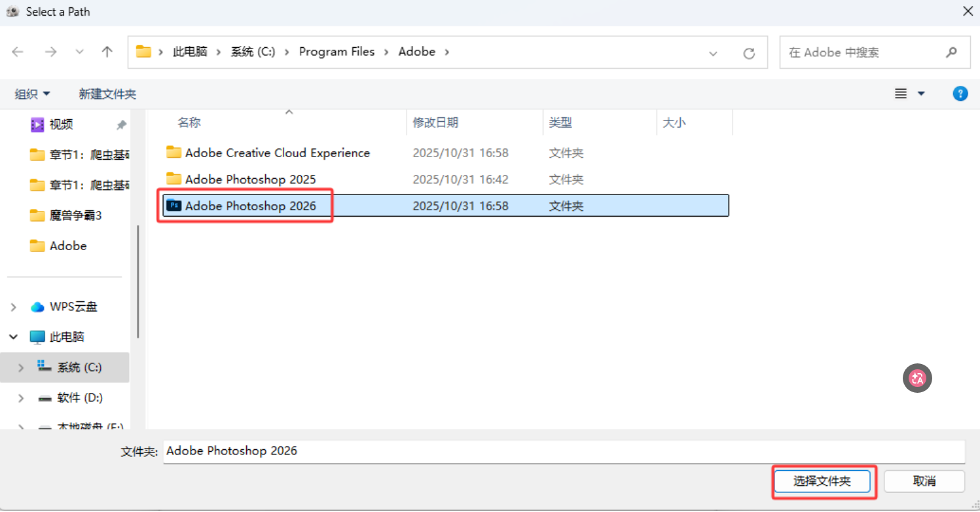
Task: Open the view options dropdown arrow
Action: tap(921, 94)
